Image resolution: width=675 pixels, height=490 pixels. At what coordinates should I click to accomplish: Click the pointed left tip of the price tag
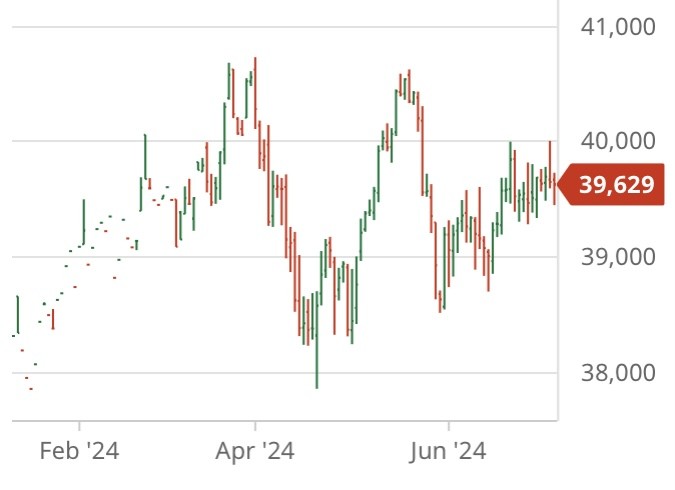555,185
